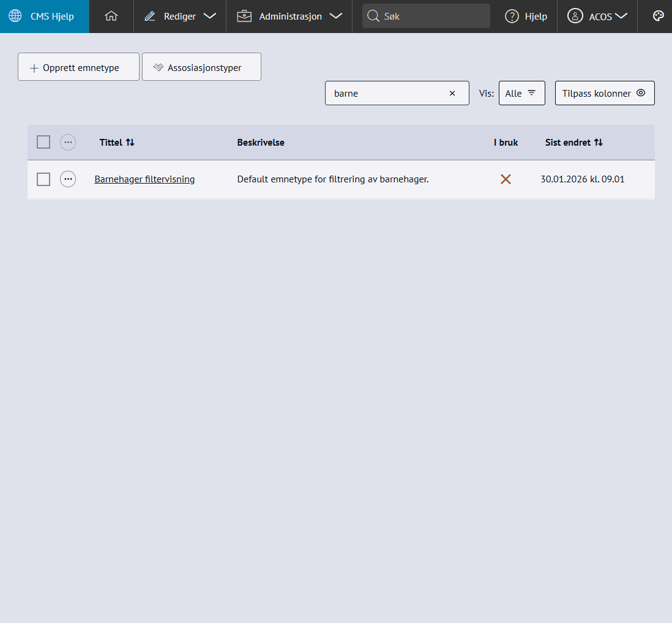Viewport: 672px width, 623px height.
Task: Click the I bruk cross status icon
Action: click(x=506, y=179)
